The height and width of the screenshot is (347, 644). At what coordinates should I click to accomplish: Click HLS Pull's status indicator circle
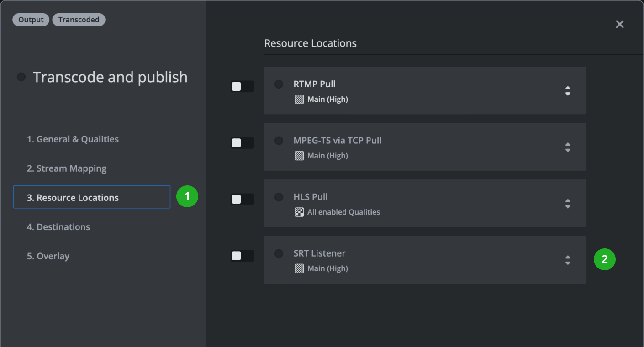[279, 197]
